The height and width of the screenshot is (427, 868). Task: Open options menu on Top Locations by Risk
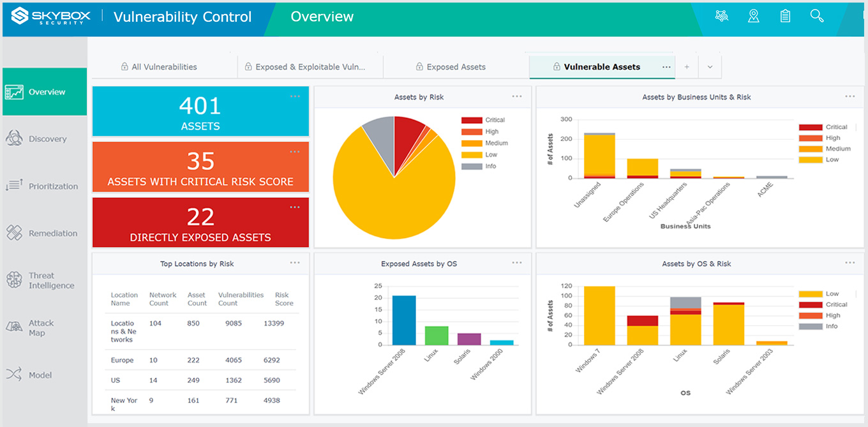point(295,263)
